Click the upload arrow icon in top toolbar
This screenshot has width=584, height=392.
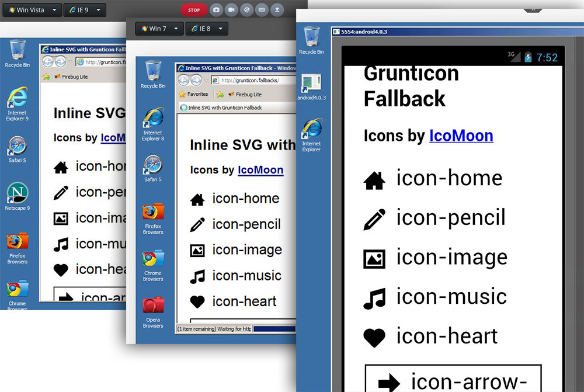[277, 10]
